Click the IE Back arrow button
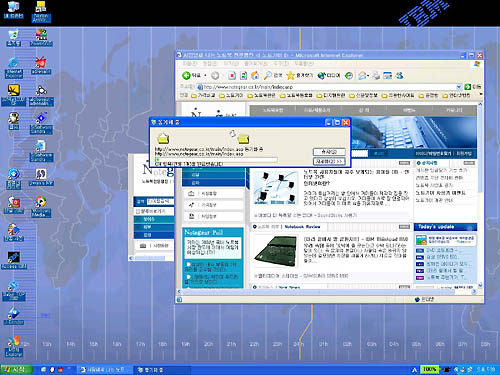 point(186,76)
